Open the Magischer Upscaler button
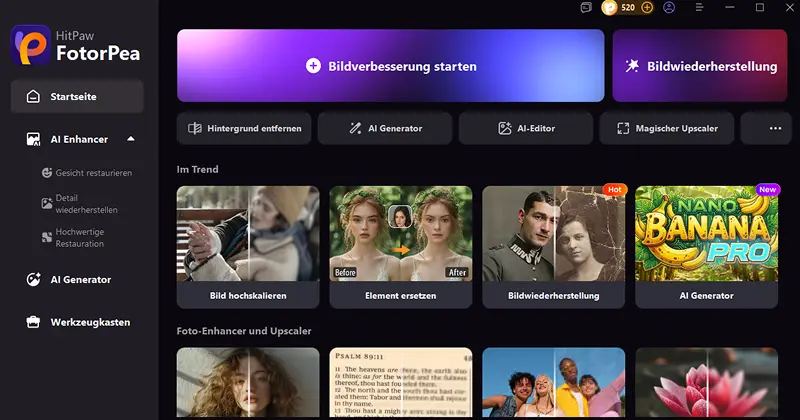Image resolution: width=800 pixels, height=420 pixels. 667,129
